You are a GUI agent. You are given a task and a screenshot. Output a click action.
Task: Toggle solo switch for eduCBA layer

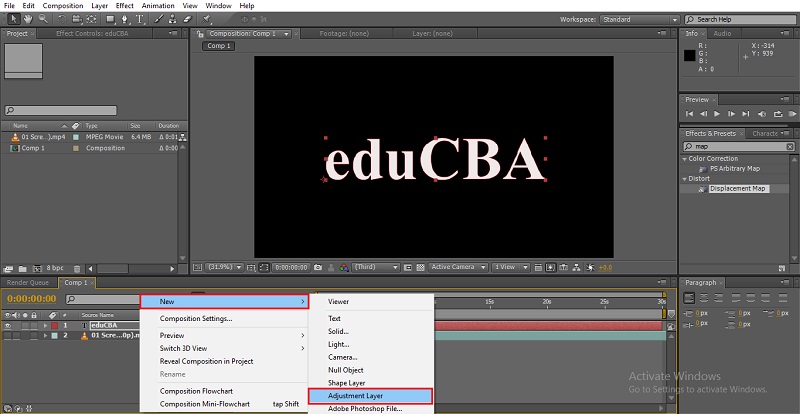[25, 325]
